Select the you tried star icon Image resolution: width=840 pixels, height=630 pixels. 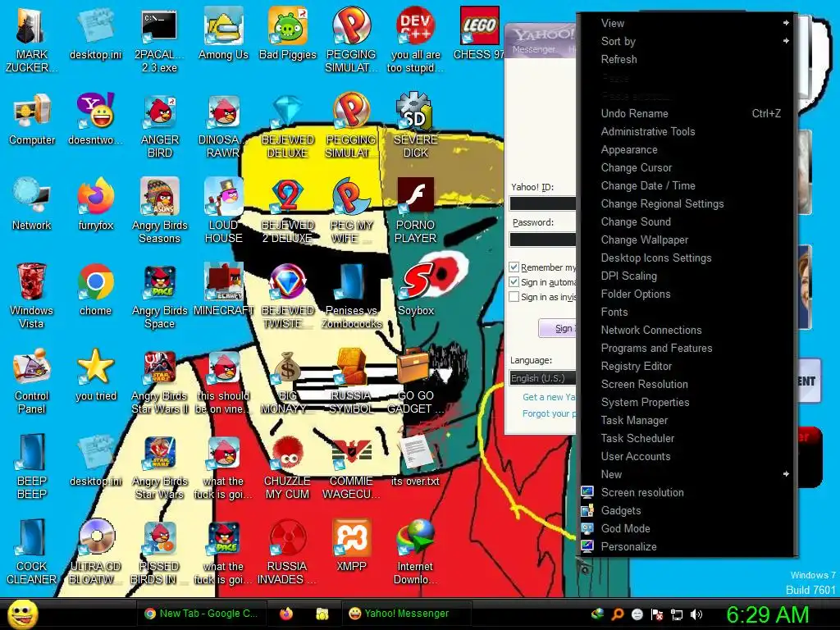(95, 375)
